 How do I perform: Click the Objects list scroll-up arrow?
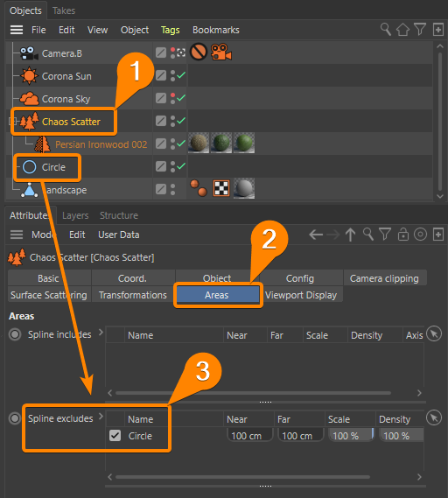pos(440,46)
